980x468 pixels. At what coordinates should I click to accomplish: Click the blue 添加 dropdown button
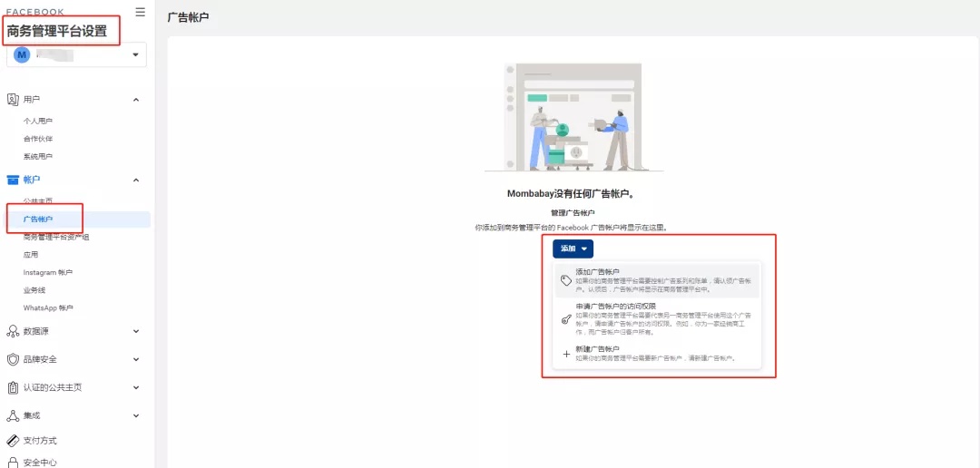(x=573, y=249)
